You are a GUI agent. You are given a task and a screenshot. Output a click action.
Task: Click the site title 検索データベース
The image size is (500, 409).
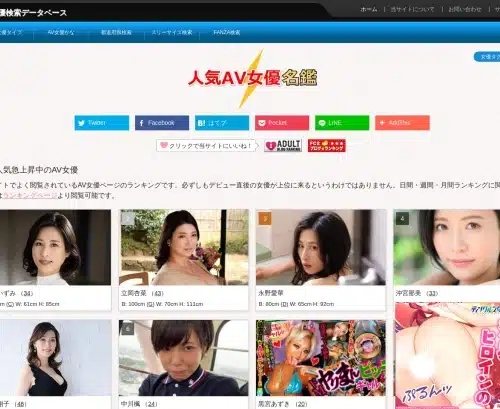coord(33,13)
